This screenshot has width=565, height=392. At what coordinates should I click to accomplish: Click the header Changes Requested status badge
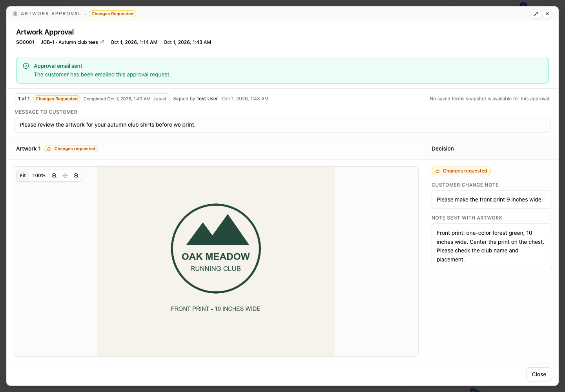pyautogui.click(x=112, y=14)
